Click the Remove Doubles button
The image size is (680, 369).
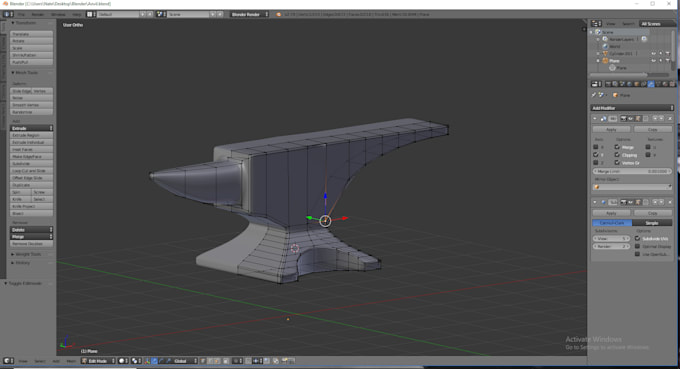[x=32, y=244]
